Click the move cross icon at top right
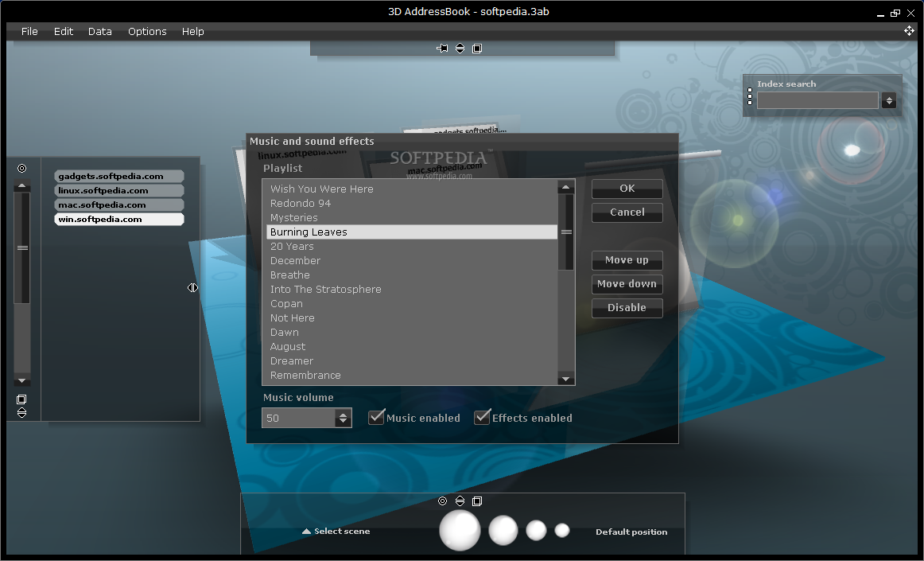The height and width of the screenshot is (561, 924). [x=909, y=31]
